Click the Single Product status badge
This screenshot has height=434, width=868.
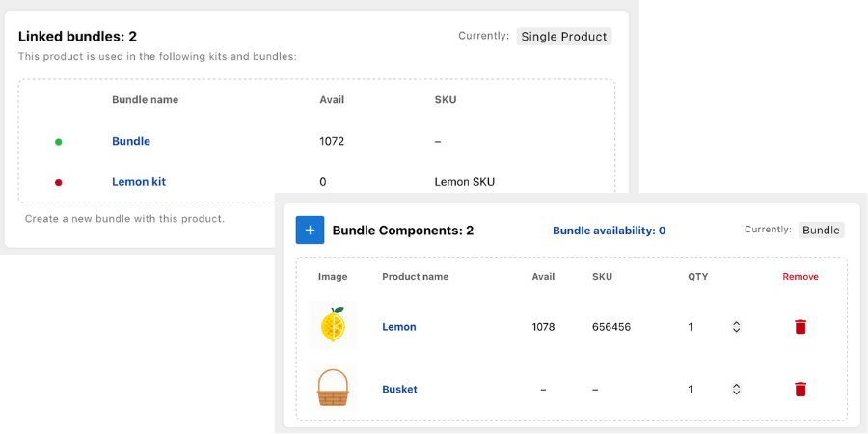pos(564,37)
